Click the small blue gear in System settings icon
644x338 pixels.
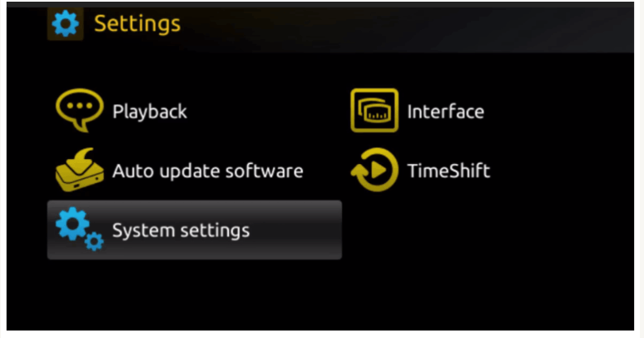pos(94,241)
